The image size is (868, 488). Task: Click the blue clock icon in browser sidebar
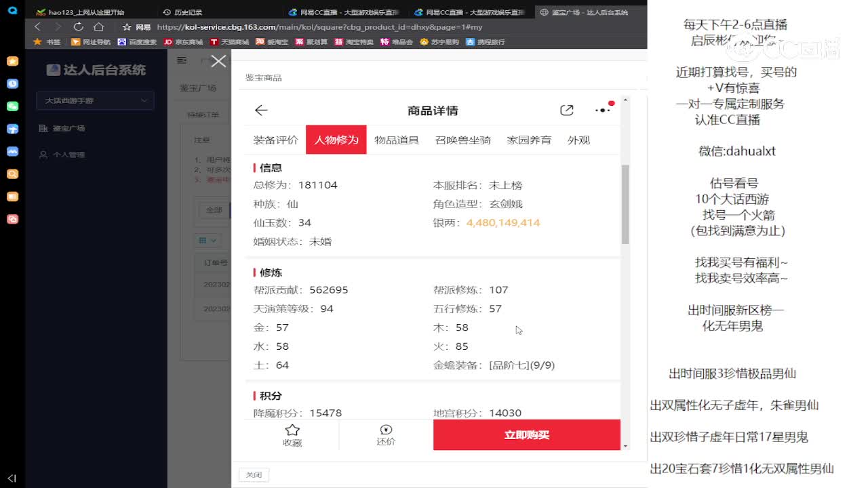click(12, 84)
